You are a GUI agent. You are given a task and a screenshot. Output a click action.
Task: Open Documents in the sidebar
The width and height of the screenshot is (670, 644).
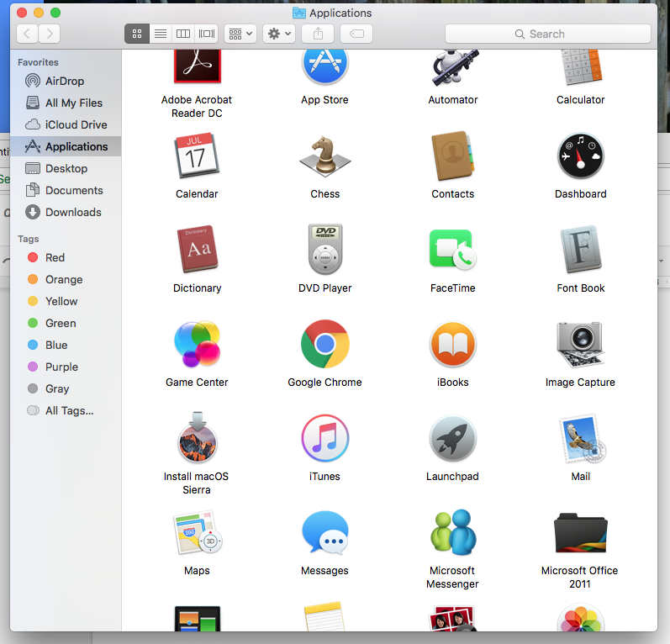[x=66, y=190]
